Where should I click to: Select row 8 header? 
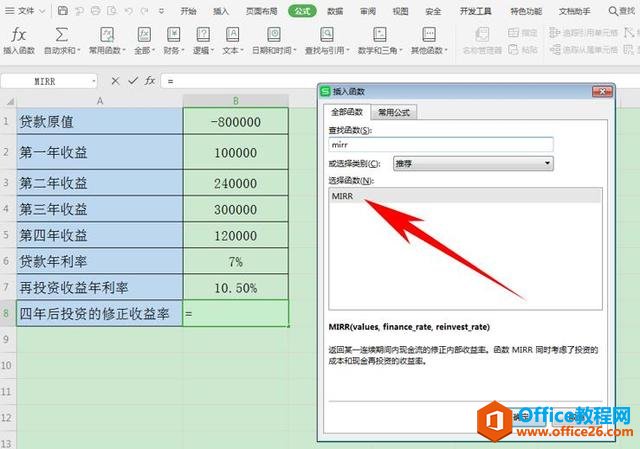[x=8, y=313]
